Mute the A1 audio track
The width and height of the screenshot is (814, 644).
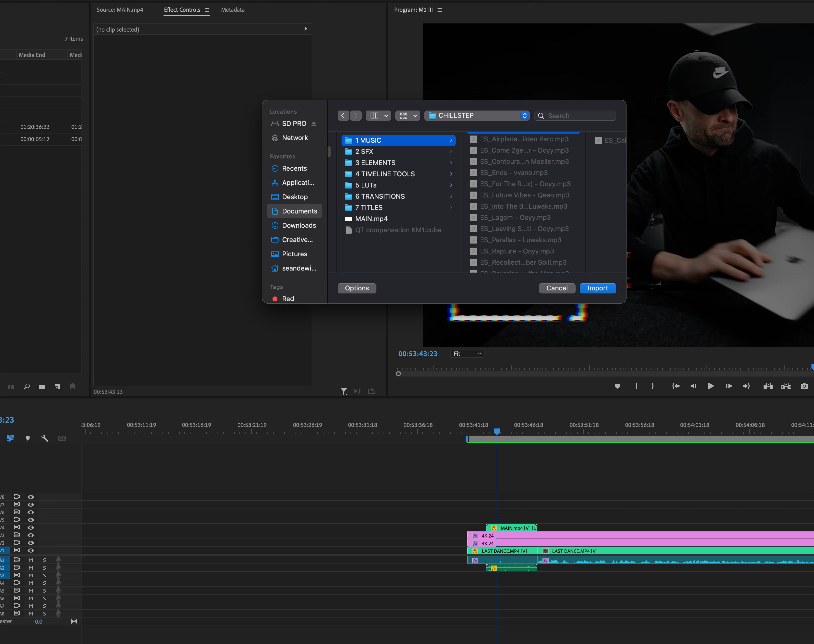(x=31, y=560)
